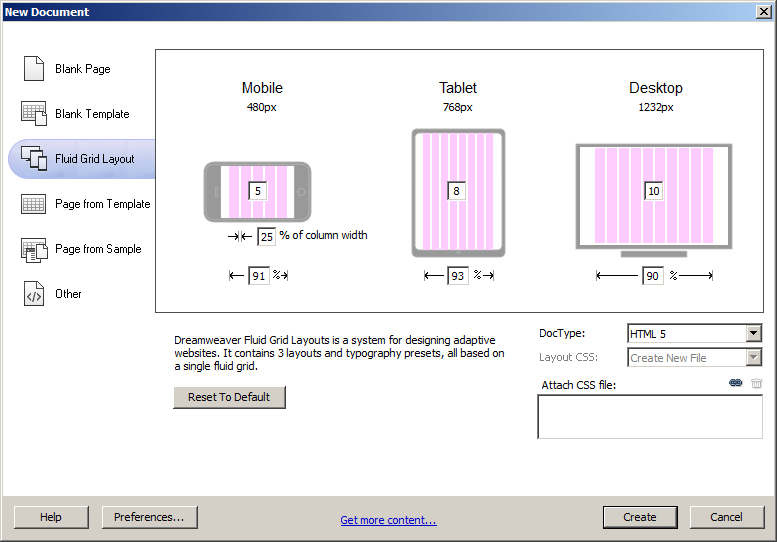This screenshot has width=777, height=542.
Task: Click the gutter column width percent field
Action: [x=267, y=237]
